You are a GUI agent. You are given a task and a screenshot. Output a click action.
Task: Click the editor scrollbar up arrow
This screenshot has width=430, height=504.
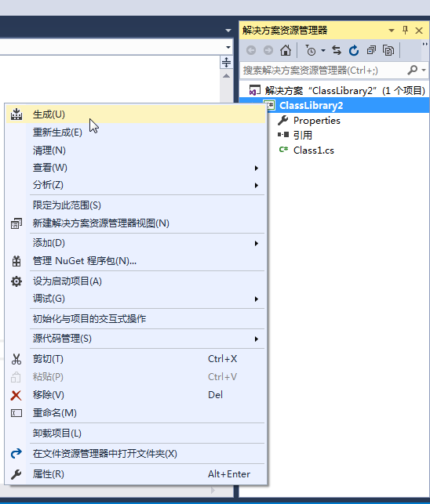pyautogui.click(x=226, y=76)
